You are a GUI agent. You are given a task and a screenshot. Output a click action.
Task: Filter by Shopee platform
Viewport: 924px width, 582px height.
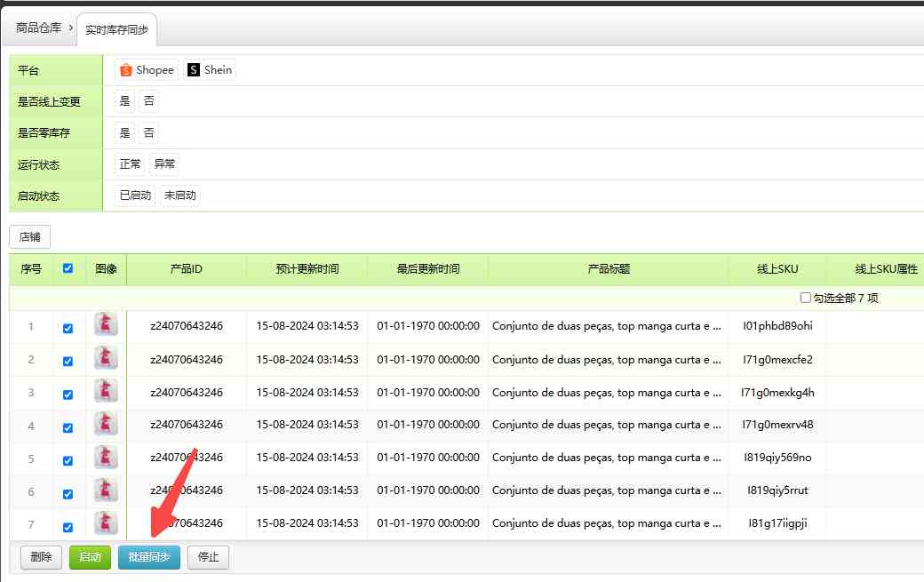click(147, 70)
